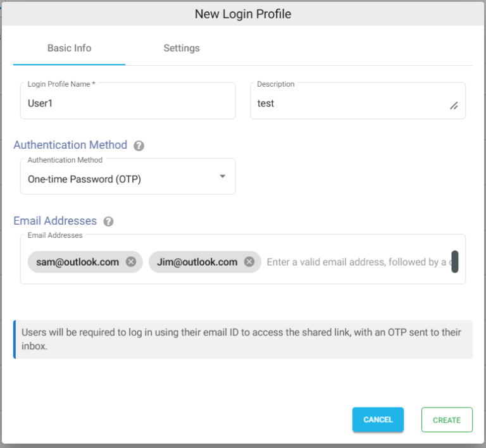The width and height of the screenshot is (486, 448).
Task: Select the sam@outlook.com chip label
Action: (77, 262)
